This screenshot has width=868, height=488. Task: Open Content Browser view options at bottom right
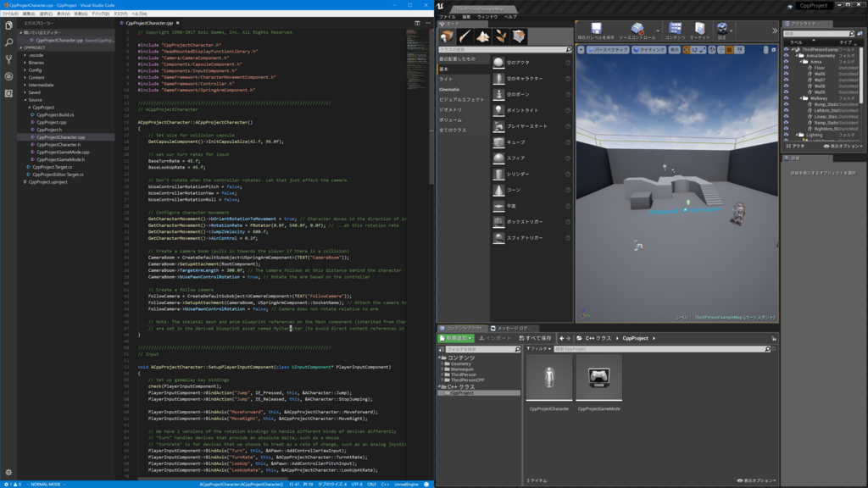tap(757, 480)
